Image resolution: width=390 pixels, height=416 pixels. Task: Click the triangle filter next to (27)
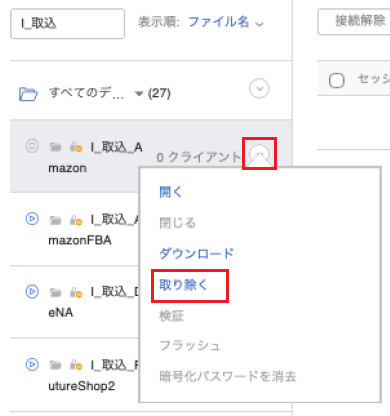coord(139,94)
